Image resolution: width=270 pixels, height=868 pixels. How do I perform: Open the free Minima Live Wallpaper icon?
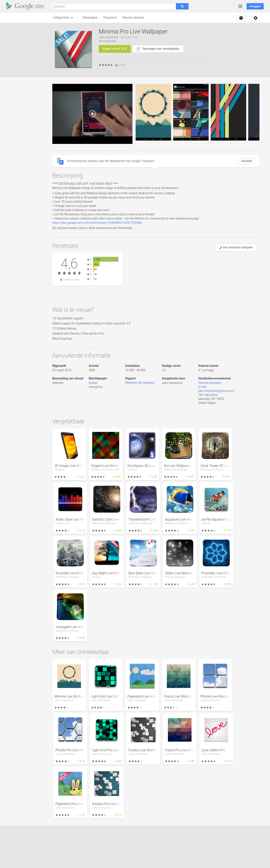[x=69, y=676]
